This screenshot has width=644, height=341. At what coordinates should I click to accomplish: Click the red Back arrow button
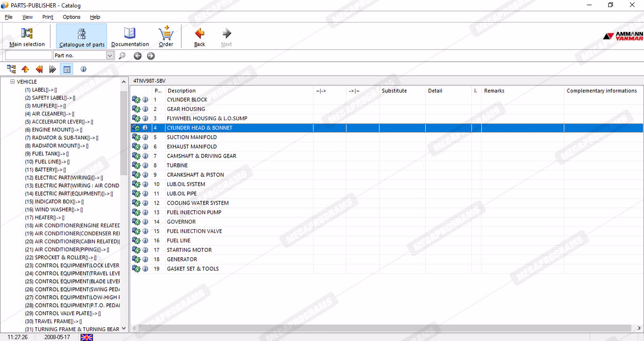pyautogui.click(x=199, y=36)
